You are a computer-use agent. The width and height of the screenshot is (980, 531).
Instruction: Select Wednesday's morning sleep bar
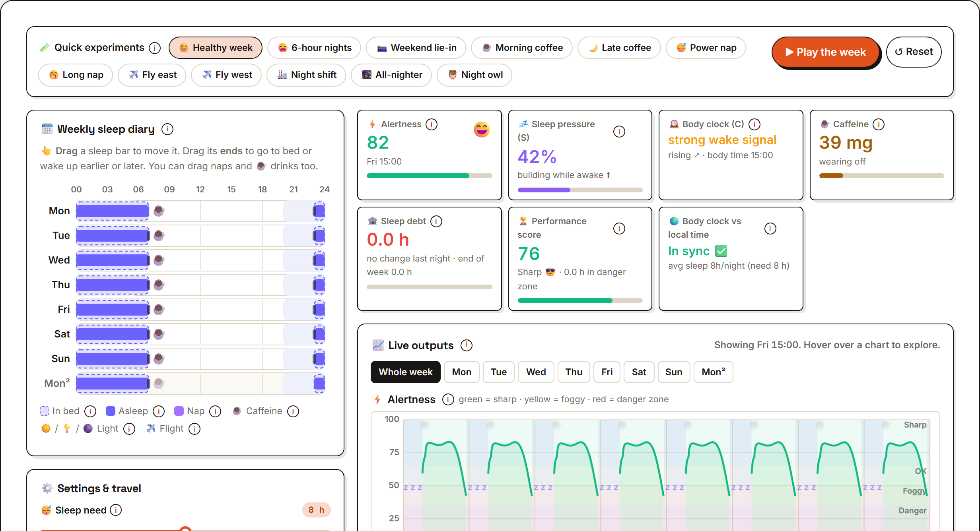click(113, 260)
